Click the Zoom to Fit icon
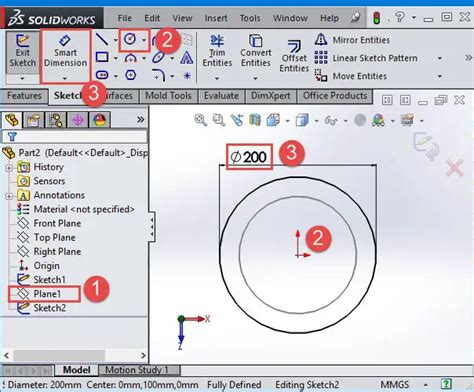The image size is (474, 392). click(x=201, y=120)
